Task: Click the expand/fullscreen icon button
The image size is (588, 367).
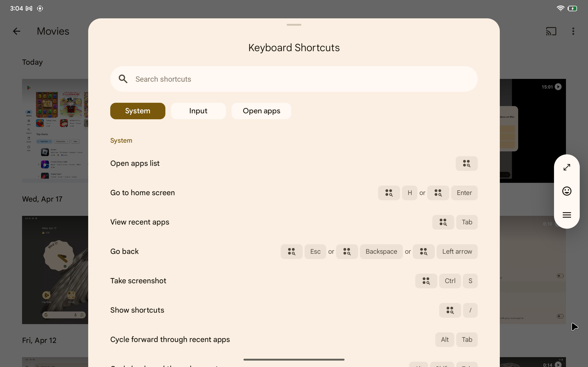Action: click(x=566, y=167)
